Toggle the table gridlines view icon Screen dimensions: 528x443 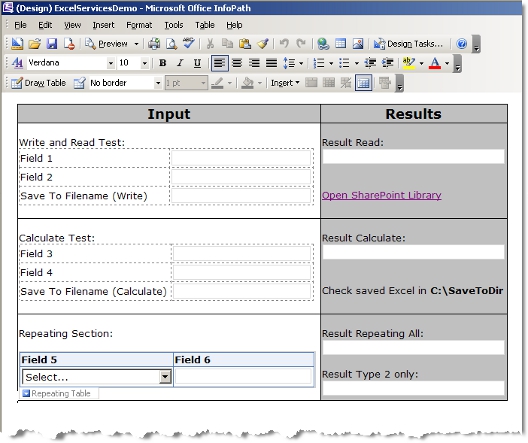pyautogui.click(x=364, y=83)
